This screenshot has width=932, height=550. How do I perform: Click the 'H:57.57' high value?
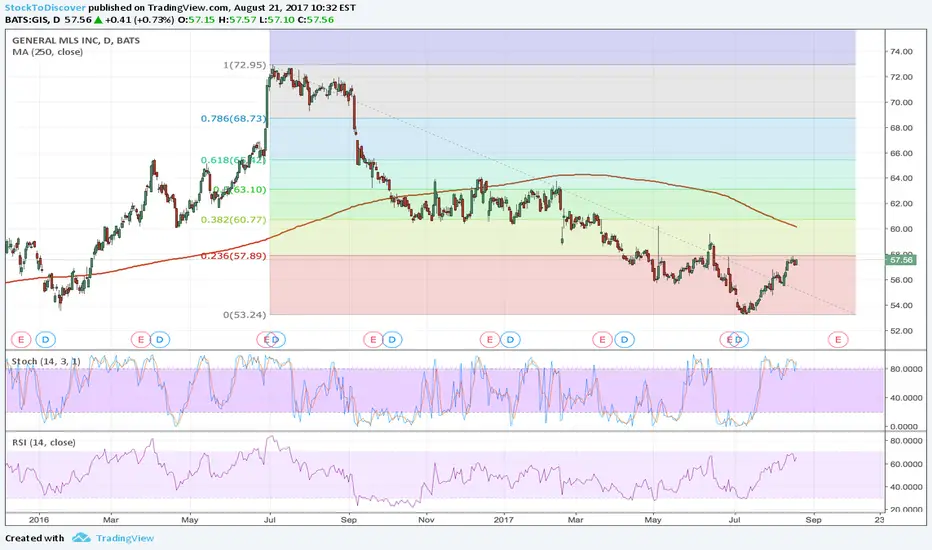(x=237, y=20)
